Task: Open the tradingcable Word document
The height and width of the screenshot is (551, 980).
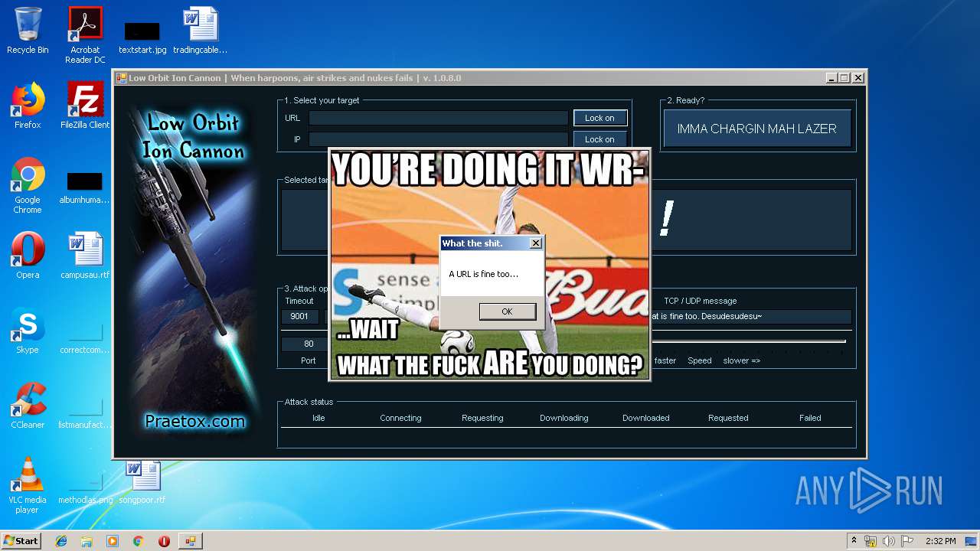Action: (200, 31)
